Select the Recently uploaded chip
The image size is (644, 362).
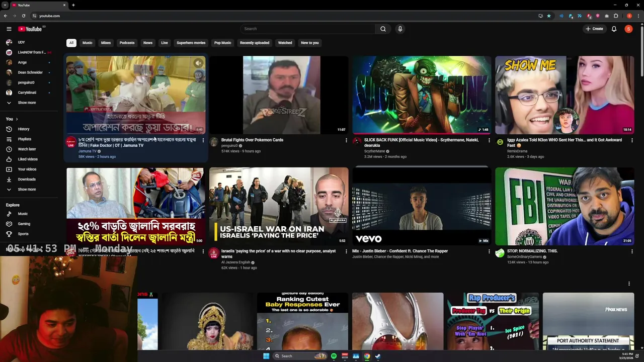(x=255, y=43)
